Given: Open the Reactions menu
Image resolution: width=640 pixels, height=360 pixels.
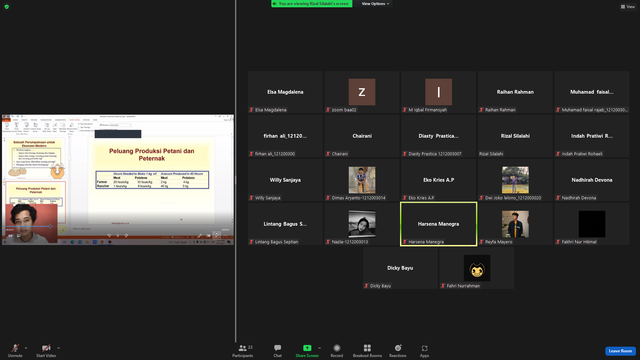Looking at the screenshot, I should [398, 351].
